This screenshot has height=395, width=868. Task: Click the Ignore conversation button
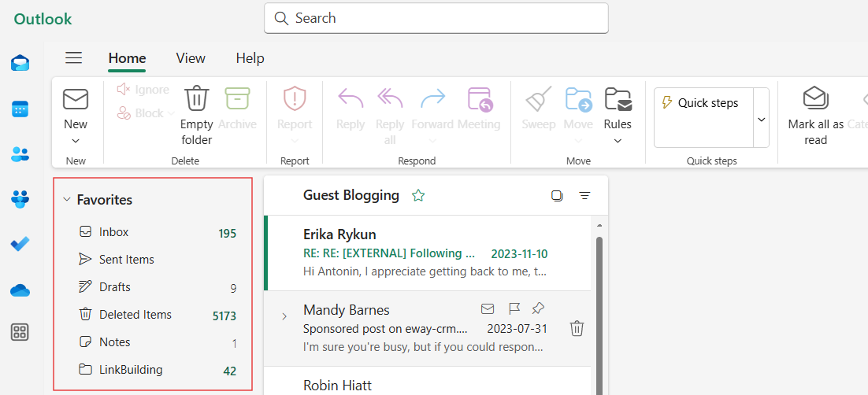coord(143,90)
